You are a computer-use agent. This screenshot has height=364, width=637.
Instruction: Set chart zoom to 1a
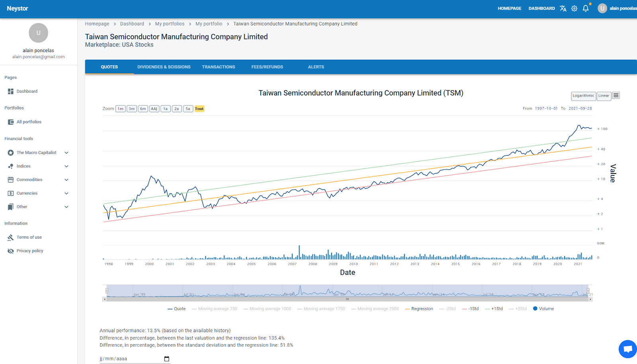[166, 109]
